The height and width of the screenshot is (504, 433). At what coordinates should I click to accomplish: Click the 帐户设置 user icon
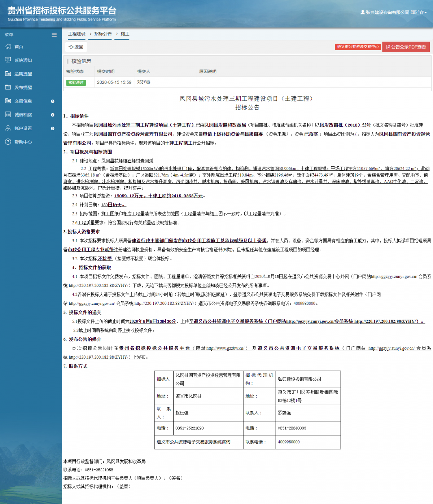tap(8, 128)
